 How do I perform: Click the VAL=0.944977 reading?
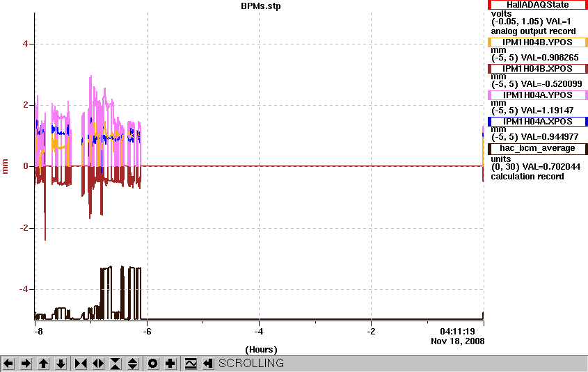(550, 137)
